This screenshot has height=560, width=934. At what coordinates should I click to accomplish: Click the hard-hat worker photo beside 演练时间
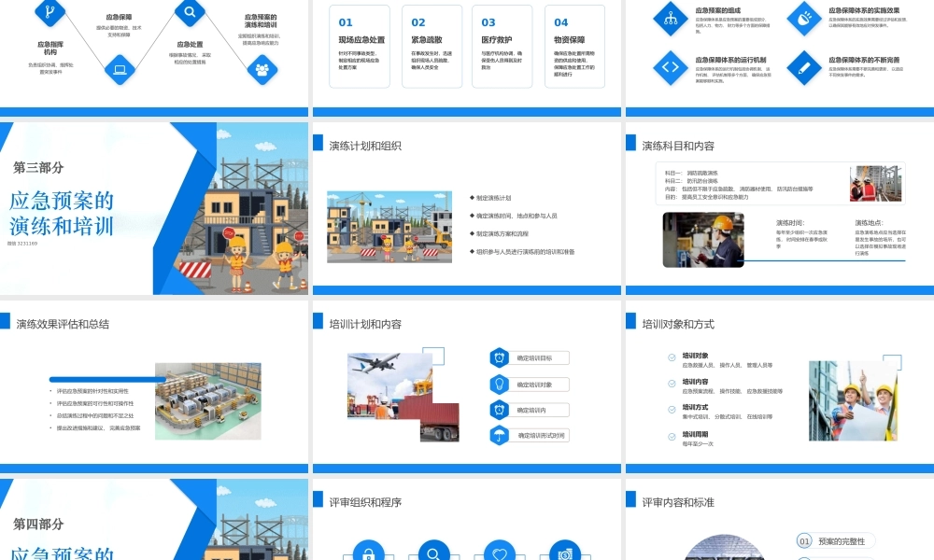point(703,239)
